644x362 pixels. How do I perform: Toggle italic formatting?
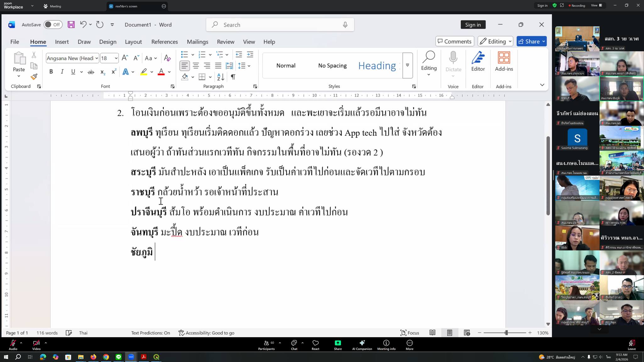tap(62, 72)
